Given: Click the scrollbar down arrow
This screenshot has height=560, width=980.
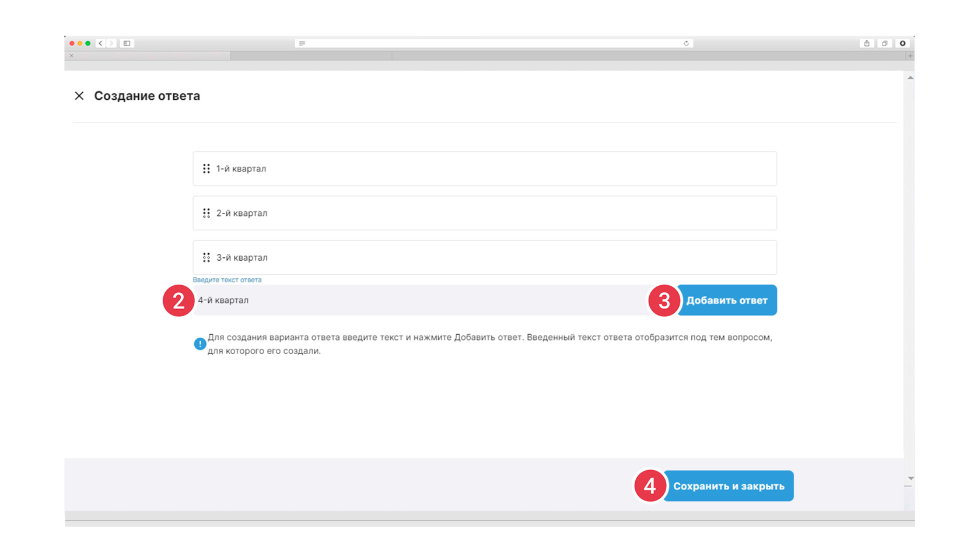Looking at the screenshot, I should pos(910,478).
